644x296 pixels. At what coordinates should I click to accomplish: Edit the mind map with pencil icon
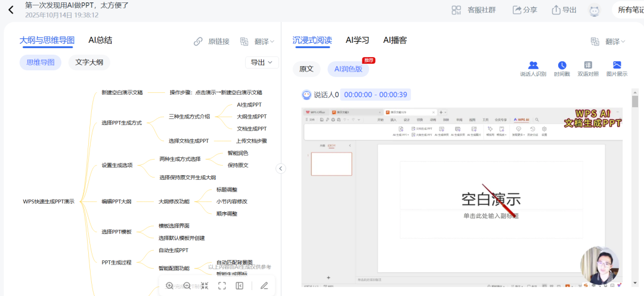(265, 286)
